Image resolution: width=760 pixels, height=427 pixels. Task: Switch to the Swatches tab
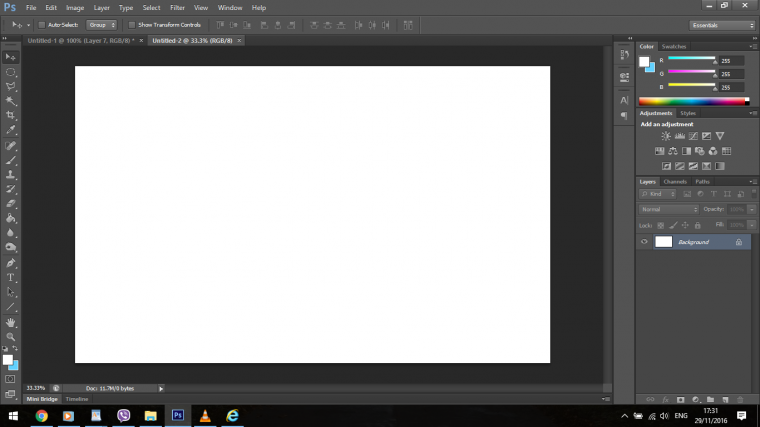pos(674,47)
